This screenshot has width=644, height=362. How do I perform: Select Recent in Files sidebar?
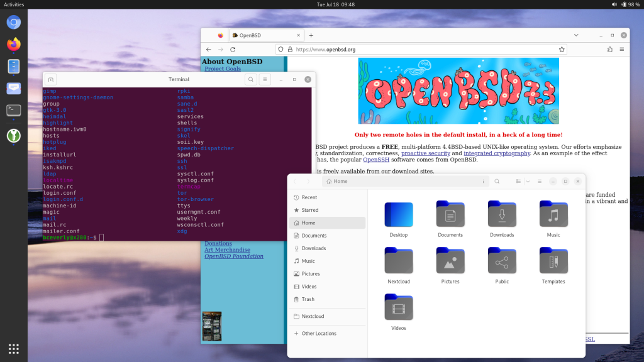[327, 197]
